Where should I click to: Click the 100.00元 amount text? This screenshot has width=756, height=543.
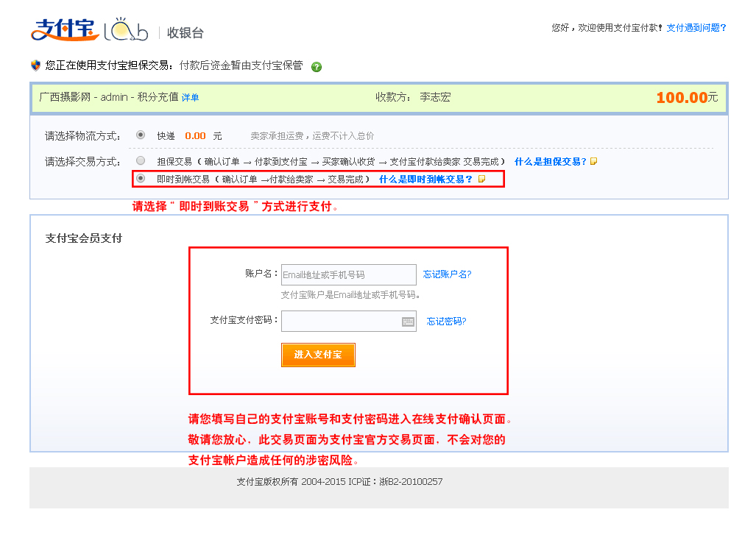point(687,97)
